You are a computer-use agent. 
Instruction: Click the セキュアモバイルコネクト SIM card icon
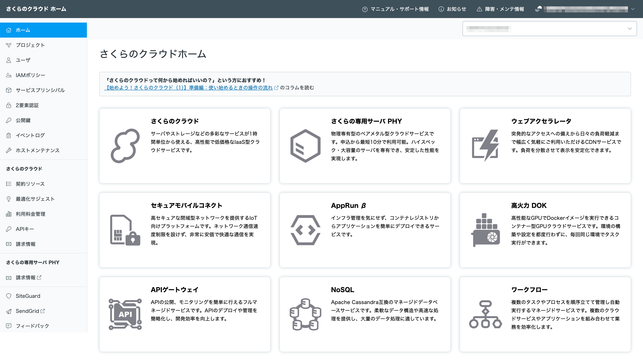pos(125,230)
